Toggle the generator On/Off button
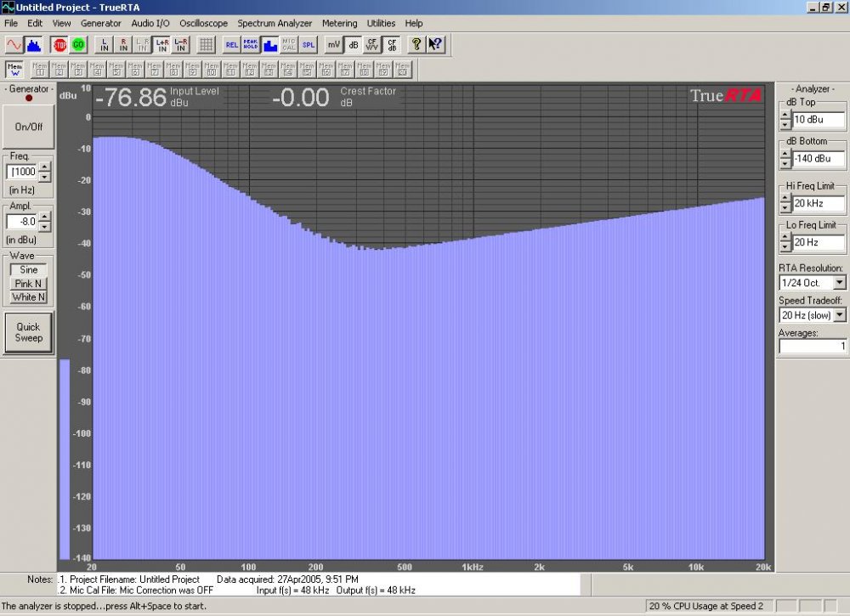This screenshot has width=850, height=616. [29, 127]
